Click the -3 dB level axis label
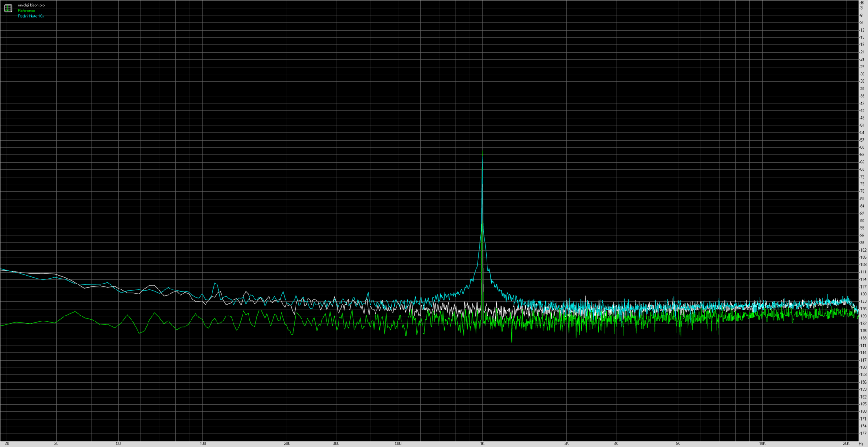Screen dimensions: 868x447 [x=861, y=8]
